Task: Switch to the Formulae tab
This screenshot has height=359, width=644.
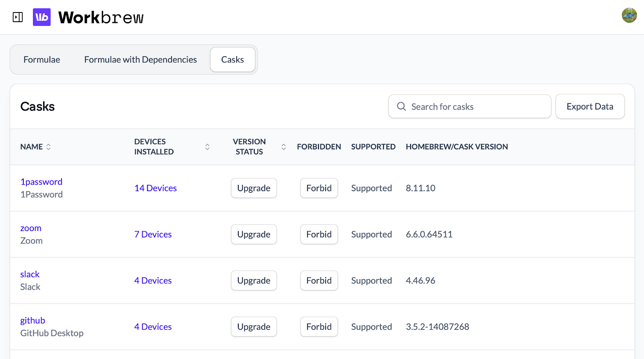Action: (x=42, y=60)
